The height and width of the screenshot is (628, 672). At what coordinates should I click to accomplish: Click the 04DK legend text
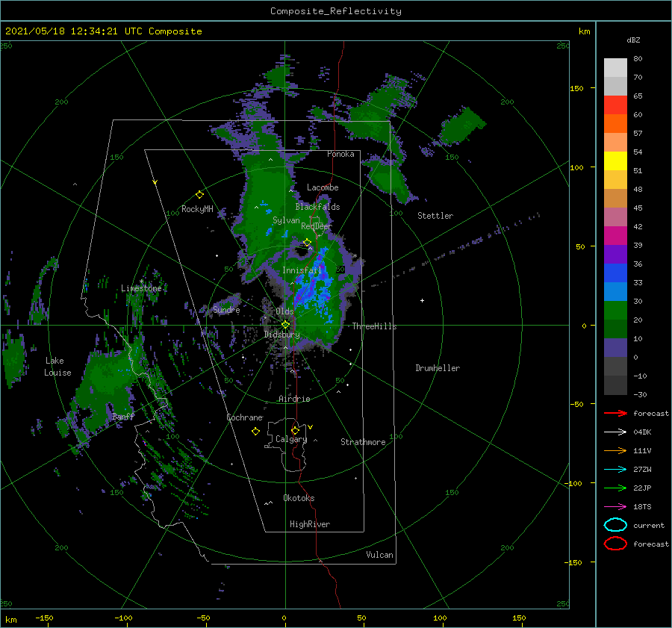pyautogui.click(x=642, y=432)
